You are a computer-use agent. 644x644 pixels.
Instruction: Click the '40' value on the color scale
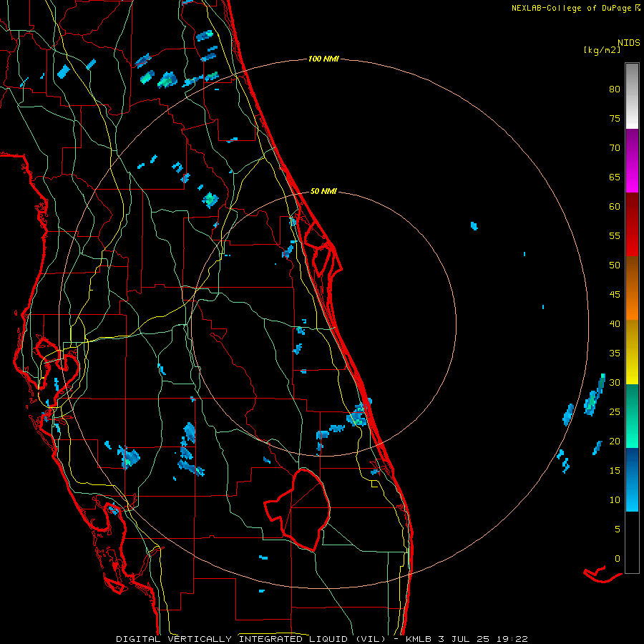pyautogui.click(x=615, y=324)
